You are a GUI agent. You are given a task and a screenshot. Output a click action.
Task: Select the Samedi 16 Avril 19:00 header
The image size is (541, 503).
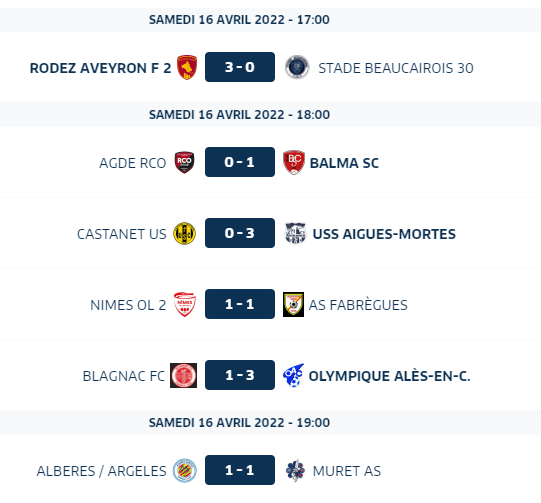point(239,423)
